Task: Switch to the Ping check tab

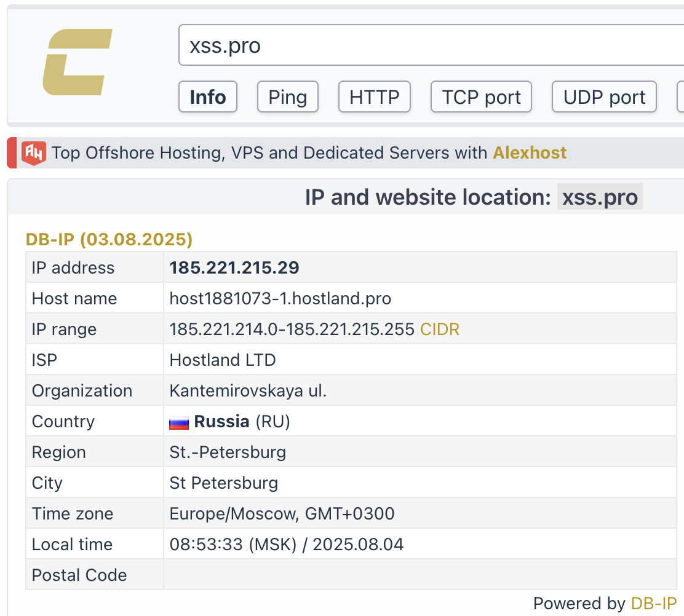Action: coord(287,97)
